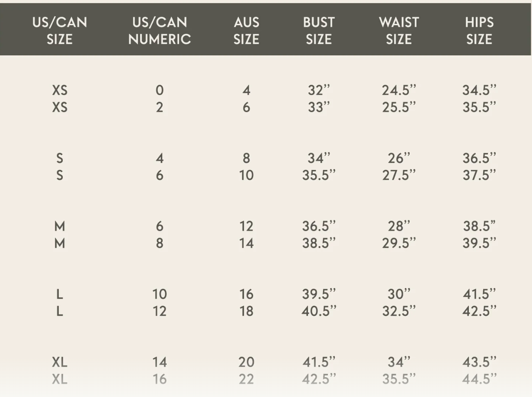The width and height of the screenshot is (532, 397).
Task: Click the US/CAN NUMERIC column header
Action: coord(160,31)
